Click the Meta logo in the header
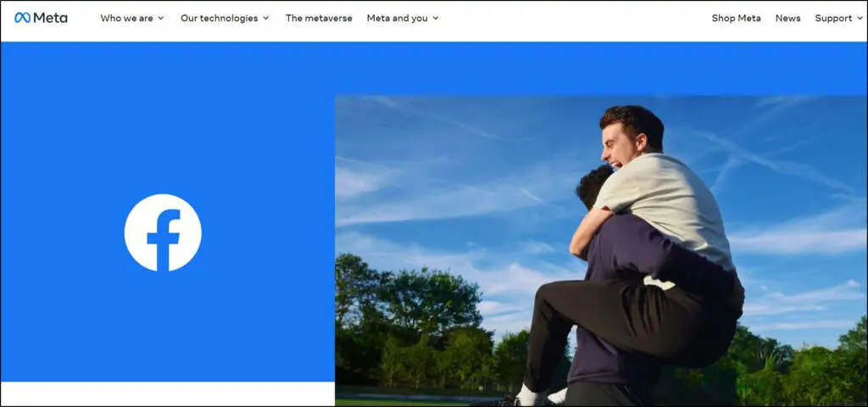 coord(41,18)
